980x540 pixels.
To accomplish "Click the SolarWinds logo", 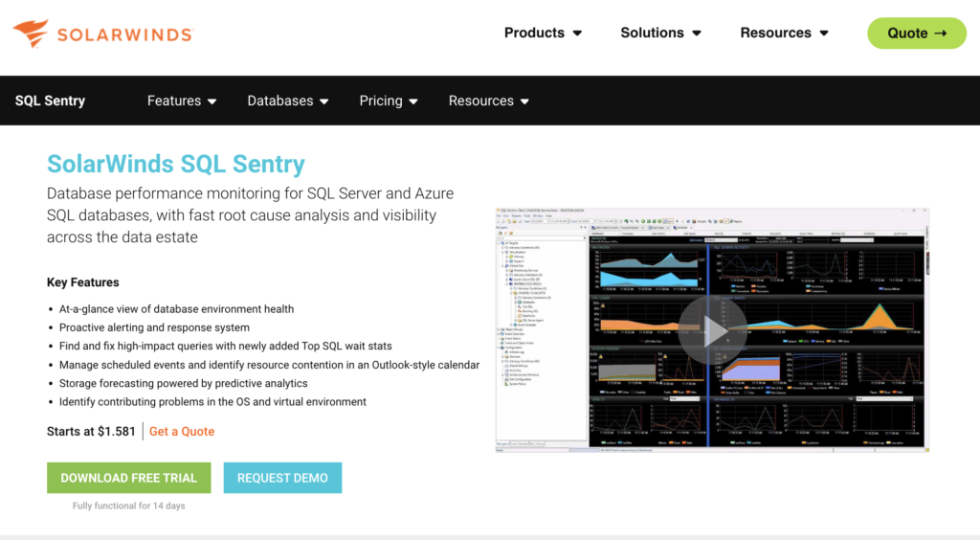I will (103, 34).
